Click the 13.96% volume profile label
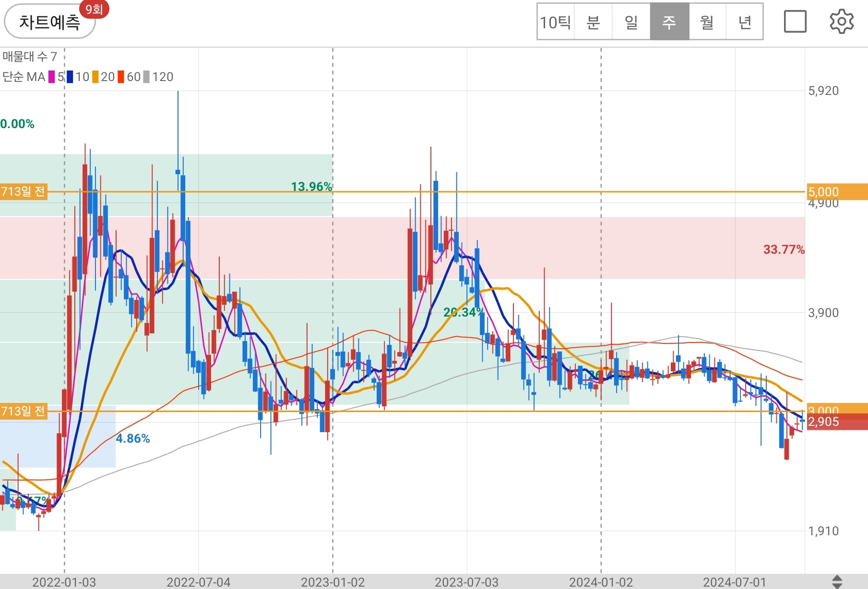 [312, 187]
